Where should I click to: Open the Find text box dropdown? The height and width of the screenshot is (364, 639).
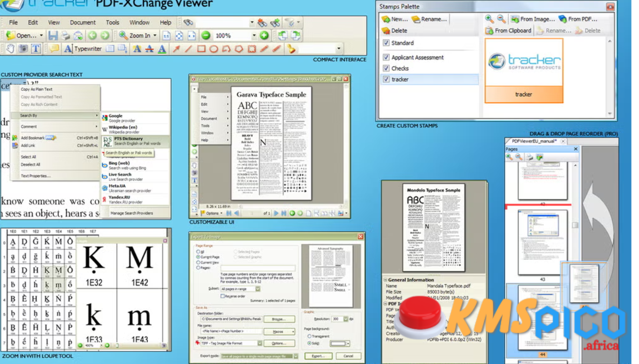(x=252, y=22)
